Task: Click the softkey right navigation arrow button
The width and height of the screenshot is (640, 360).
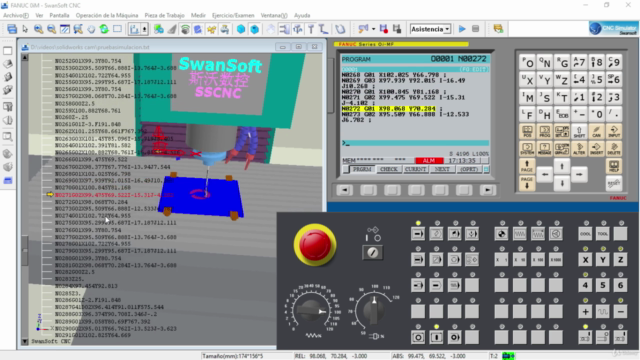Action: (487, 190)
